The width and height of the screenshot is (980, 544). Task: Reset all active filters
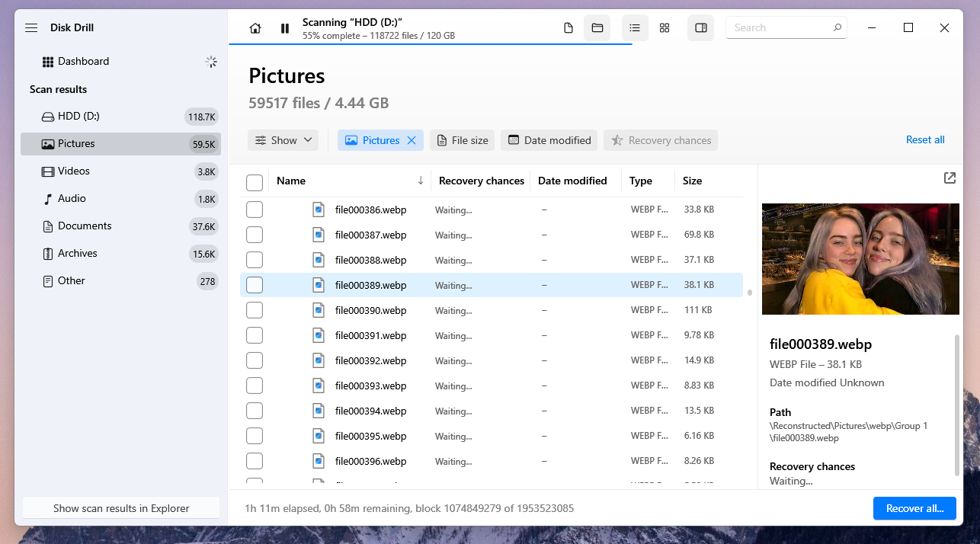click(x=925, y=140)
